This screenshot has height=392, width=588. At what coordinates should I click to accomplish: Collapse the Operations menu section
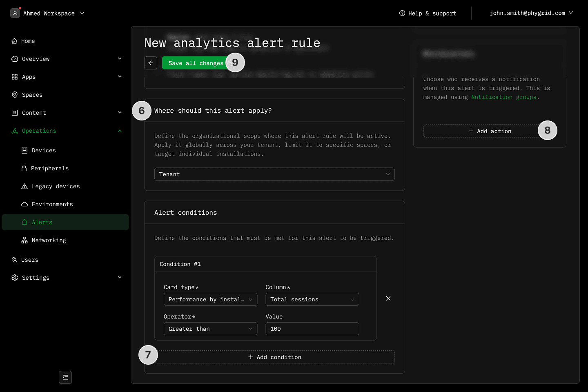[x=120, y=131]
